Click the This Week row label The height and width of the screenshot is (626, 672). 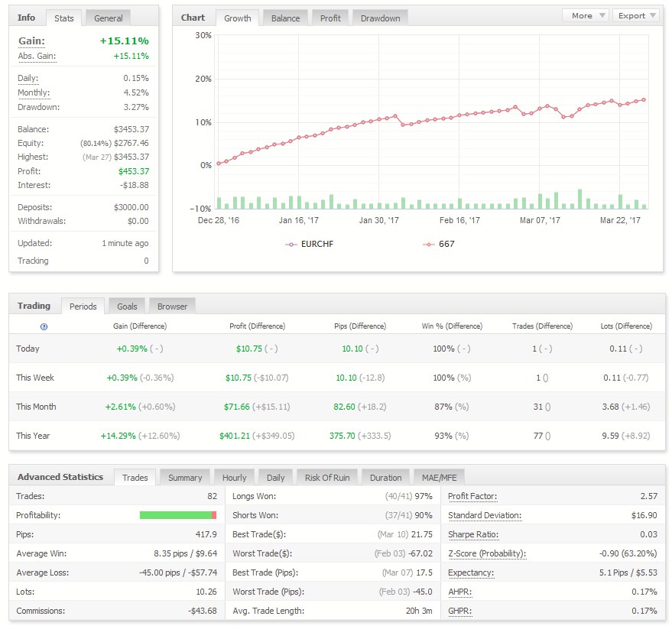point(35,378)
